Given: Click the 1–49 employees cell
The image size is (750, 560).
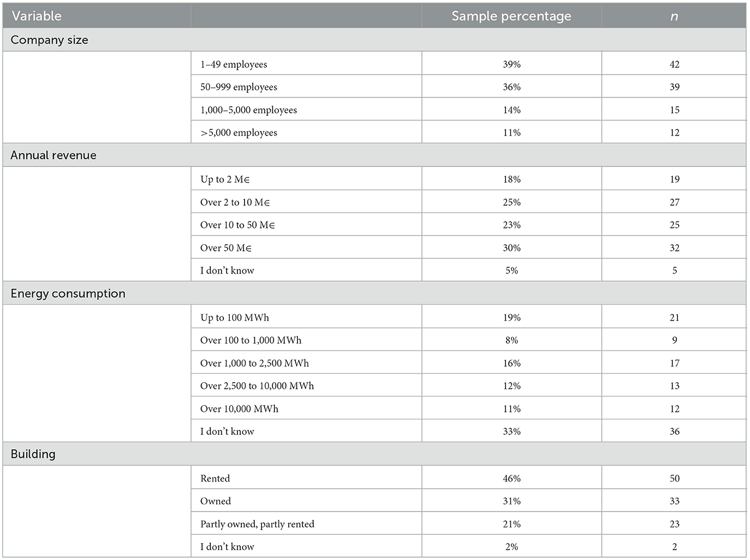Looking at the screenshot, I should click(234, 64).
